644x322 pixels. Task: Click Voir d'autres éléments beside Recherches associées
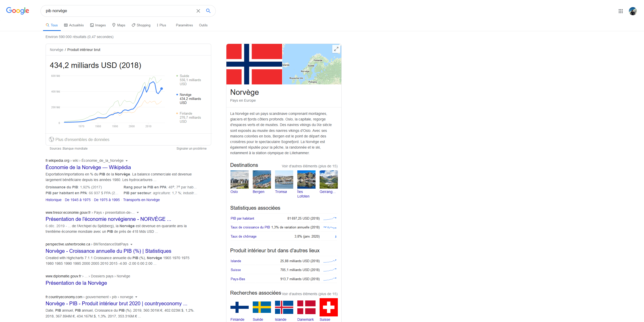[310, 294]
